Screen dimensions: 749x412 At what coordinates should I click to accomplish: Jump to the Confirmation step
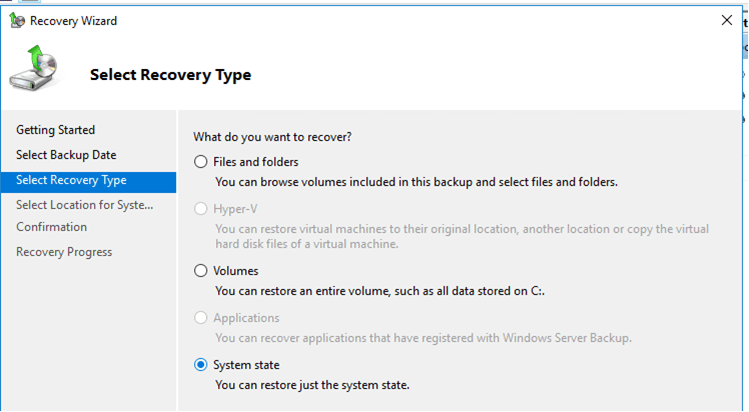(52, 227)
